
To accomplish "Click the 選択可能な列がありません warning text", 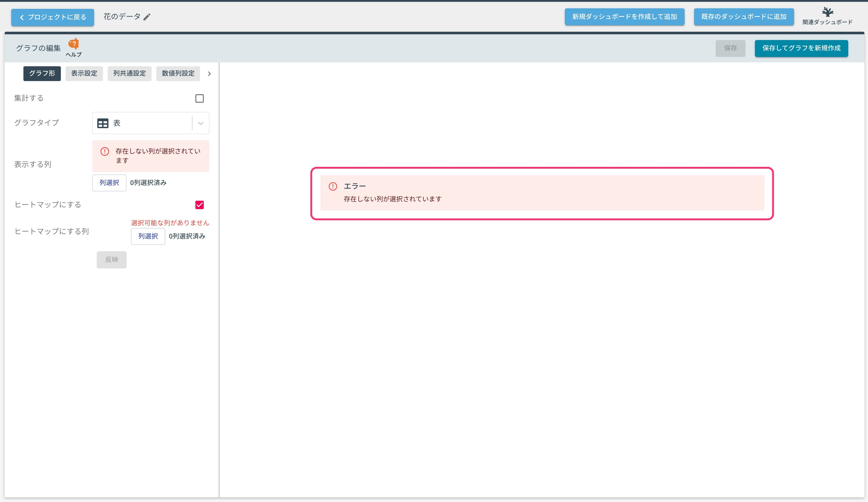I will (170, 223).
